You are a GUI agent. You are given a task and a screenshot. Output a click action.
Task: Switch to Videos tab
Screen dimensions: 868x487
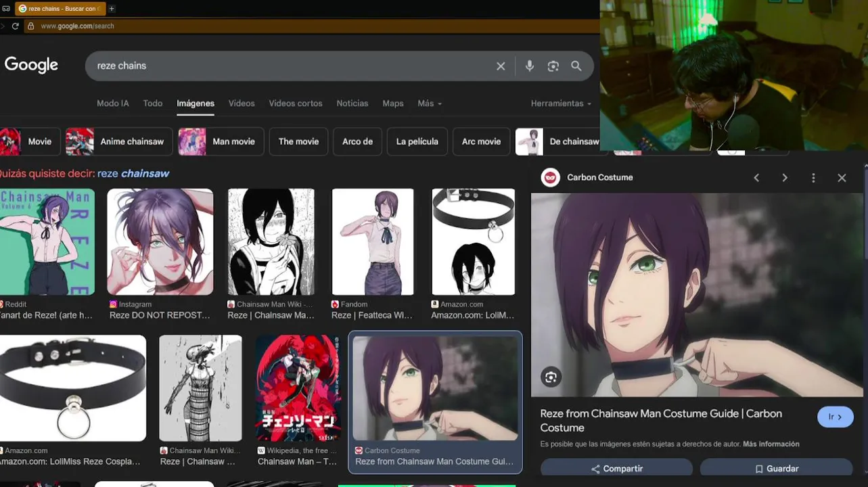coord(242,103)
